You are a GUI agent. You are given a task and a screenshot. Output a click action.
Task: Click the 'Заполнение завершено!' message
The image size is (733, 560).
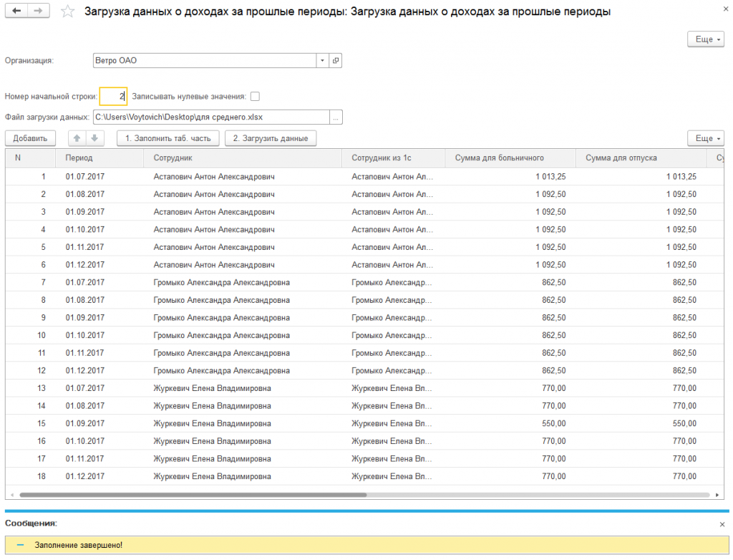(x=79, y=545)
